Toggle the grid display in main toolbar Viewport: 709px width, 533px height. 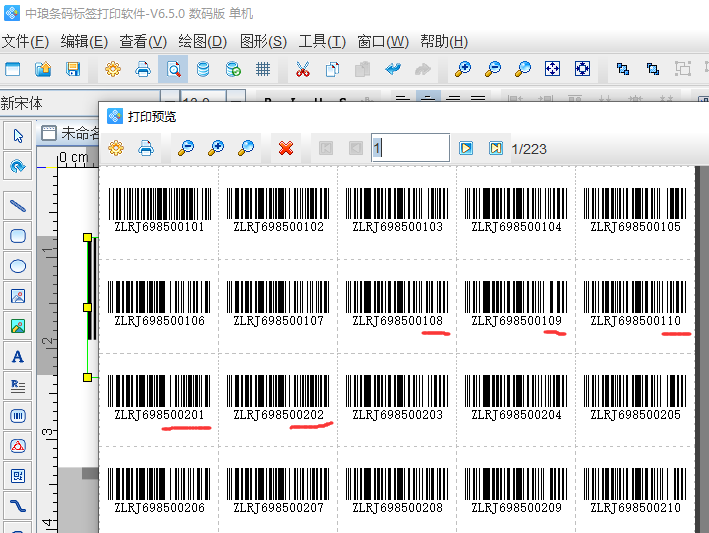[x=263, y=69]
